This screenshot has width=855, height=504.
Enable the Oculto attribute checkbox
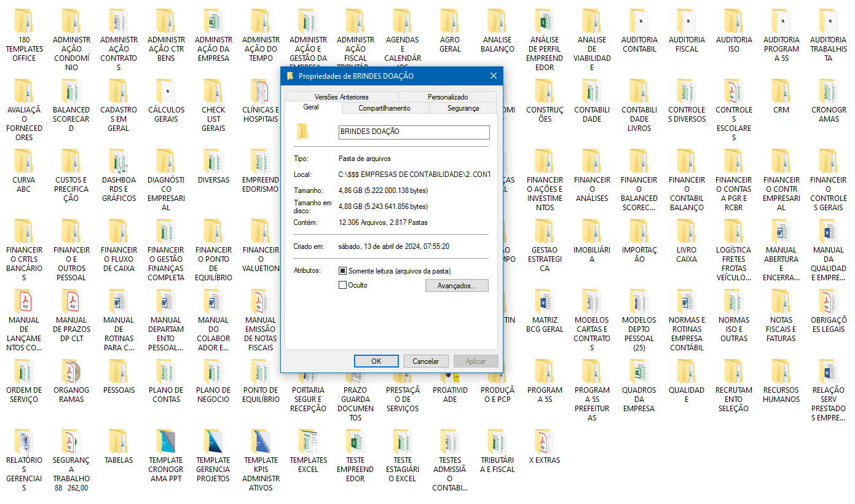click(x=343, y=285)
